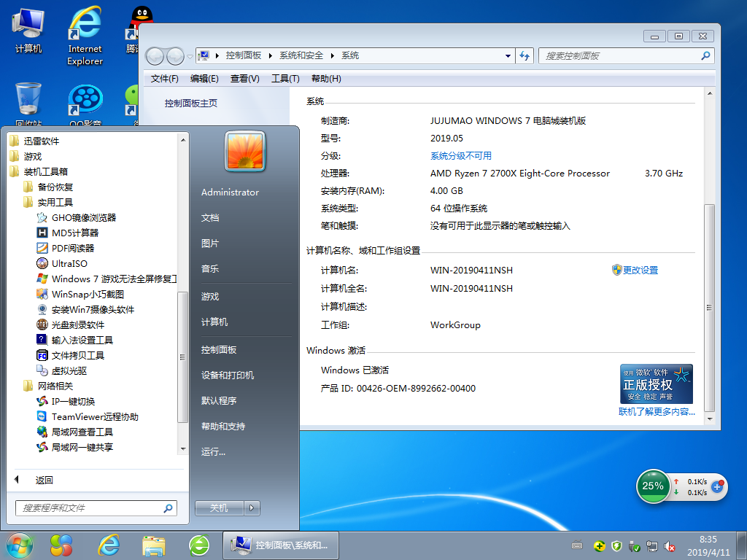Click 返回 in the start menu

(44, 480)
